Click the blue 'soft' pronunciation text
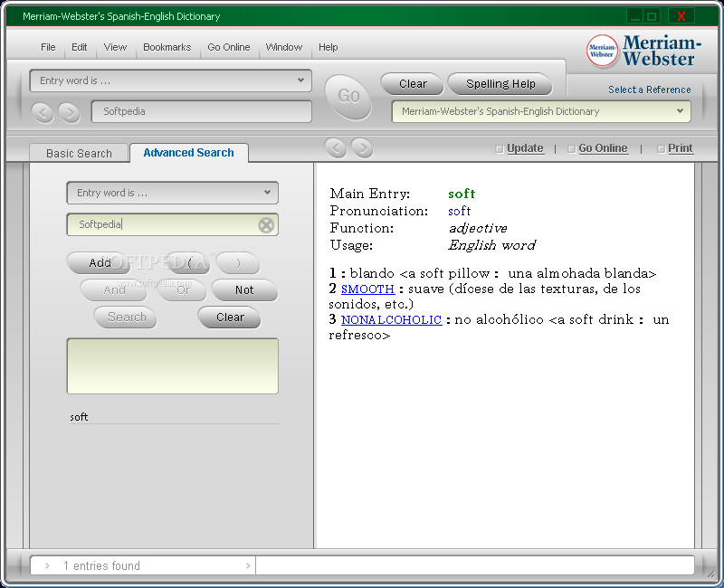Viewport: 724px width, 588px height. 460,211
